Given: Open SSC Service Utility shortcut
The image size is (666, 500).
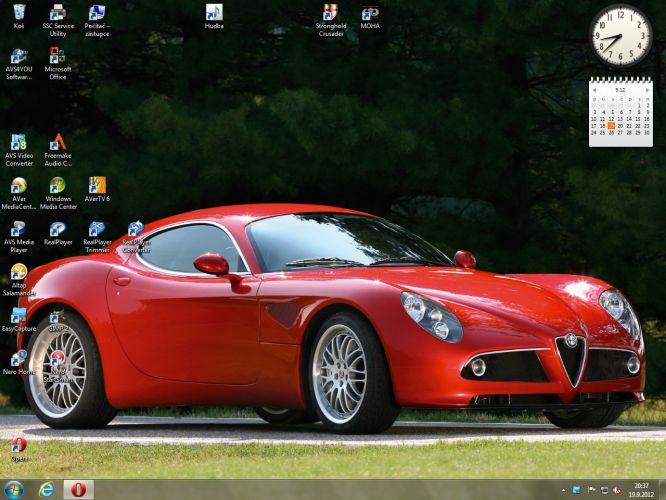Looking at the screenshot, I should pos(58,20).
